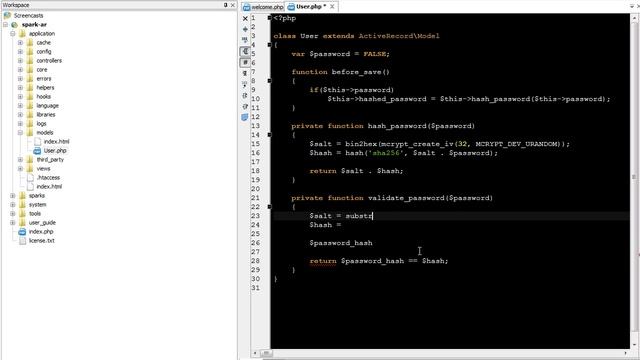640x360 pixels.
Task: Open the tab list dropdown arrow at top right
Action: point(631,7)
